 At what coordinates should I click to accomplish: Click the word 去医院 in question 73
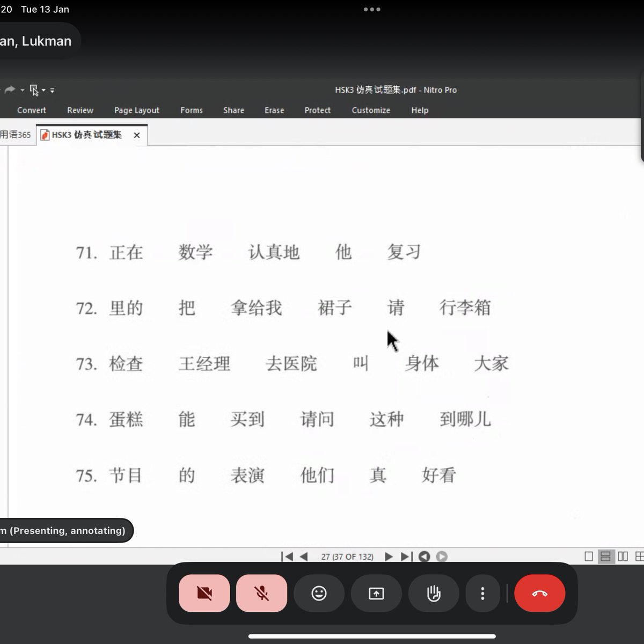pos(291,364)
